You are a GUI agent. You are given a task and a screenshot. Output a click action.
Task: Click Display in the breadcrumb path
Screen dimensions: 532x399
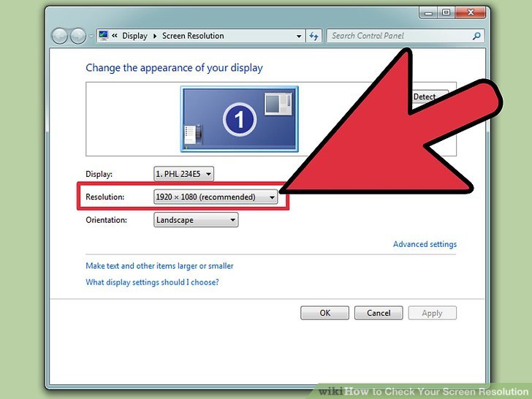point(134,36)
